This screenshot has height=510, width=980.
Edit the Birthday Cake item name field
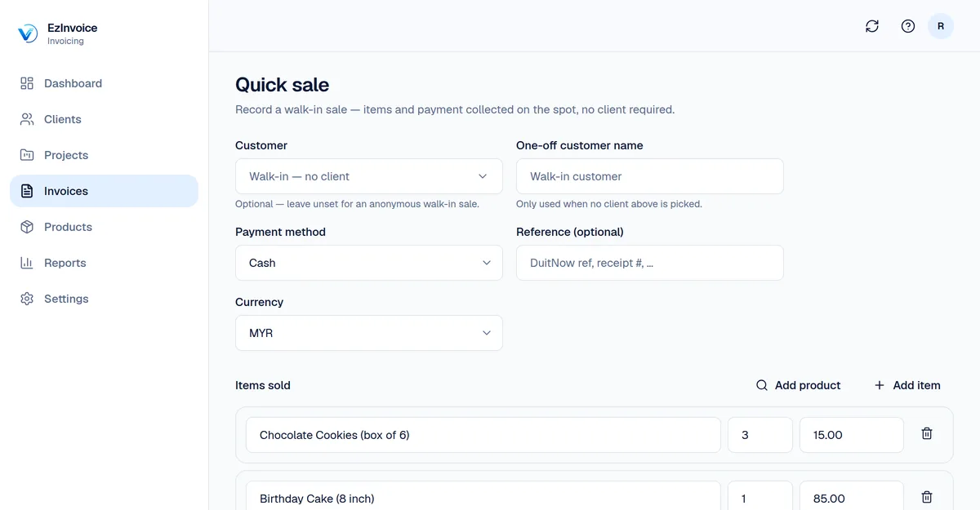[x=483, y=498]
